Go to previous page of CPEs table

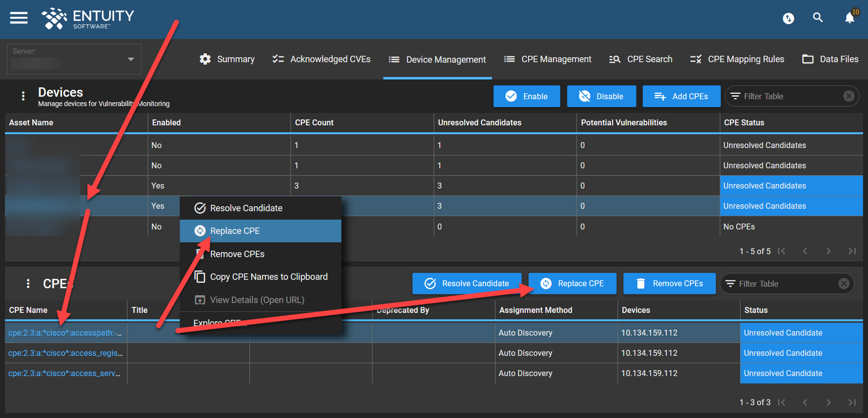click(805, 402)
